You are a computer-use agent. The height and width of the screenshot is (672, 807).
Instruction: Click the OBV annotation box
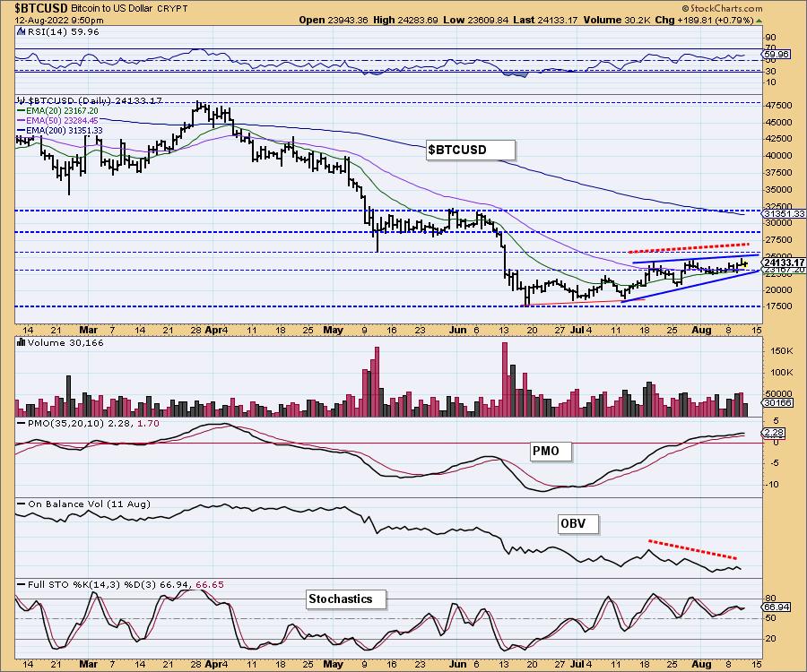click(x=578, y=523)
